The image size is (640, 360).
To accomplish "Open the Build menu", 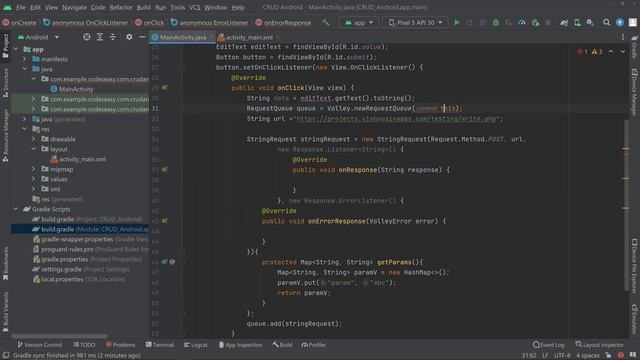I will click(143, 7).
